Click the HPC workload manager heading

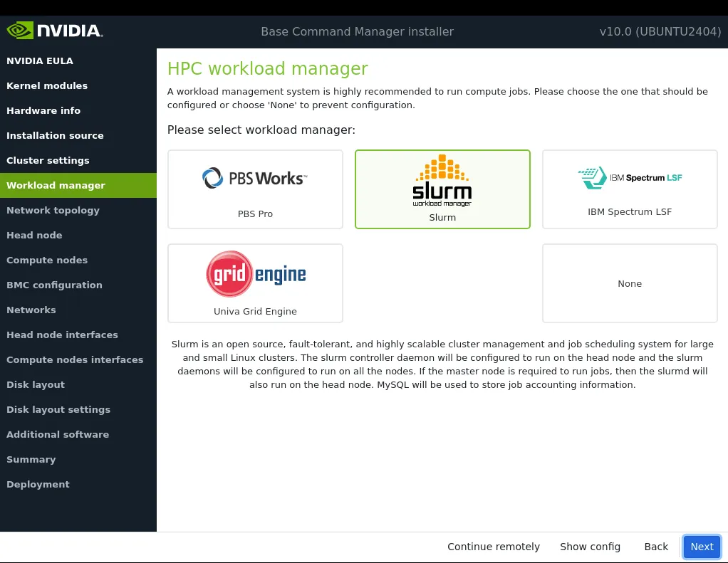coord(267,68)
